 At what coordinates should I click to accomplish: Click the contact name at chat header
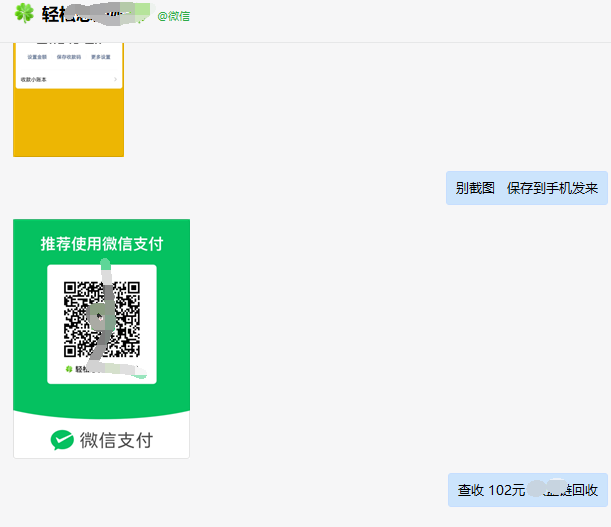(95, 14)
